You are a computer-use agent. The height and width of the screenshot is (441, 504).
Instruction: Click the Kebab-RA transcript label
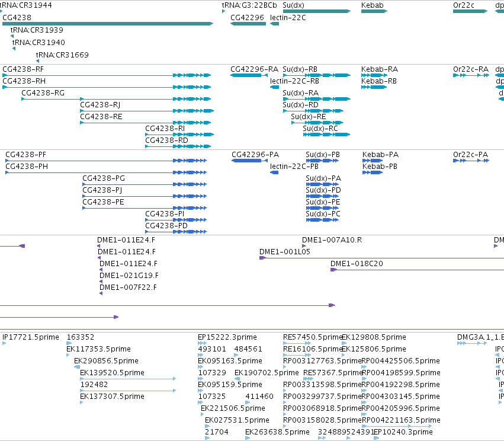[x=380, y=69]
